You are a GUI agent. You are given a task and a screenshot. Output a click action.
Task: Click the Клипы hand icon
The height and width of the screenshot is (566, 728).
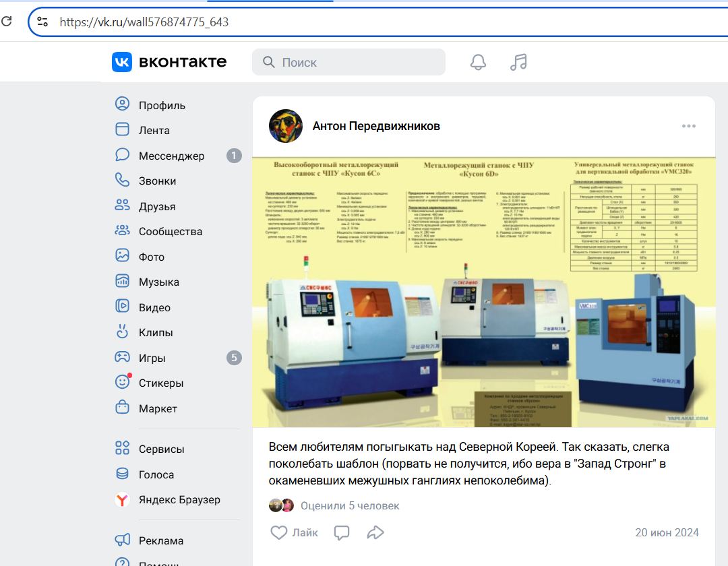[x=122, y=331]
